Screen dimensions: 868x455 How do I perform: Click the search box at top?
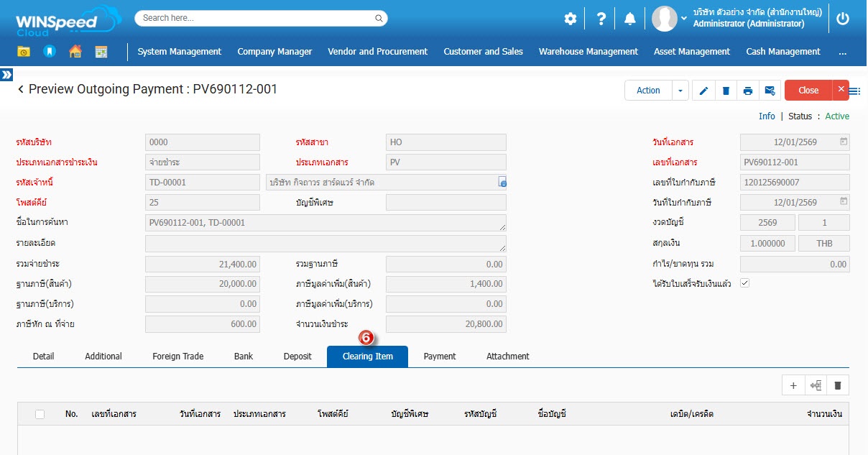(261, 18)
